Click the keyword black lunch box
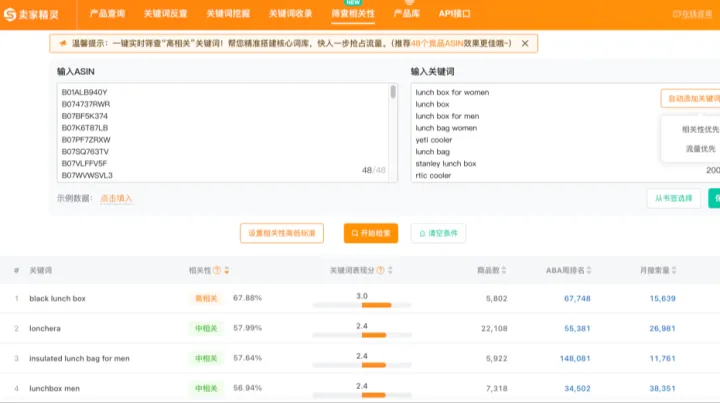 pyautogui.click(x=57, y=298)
